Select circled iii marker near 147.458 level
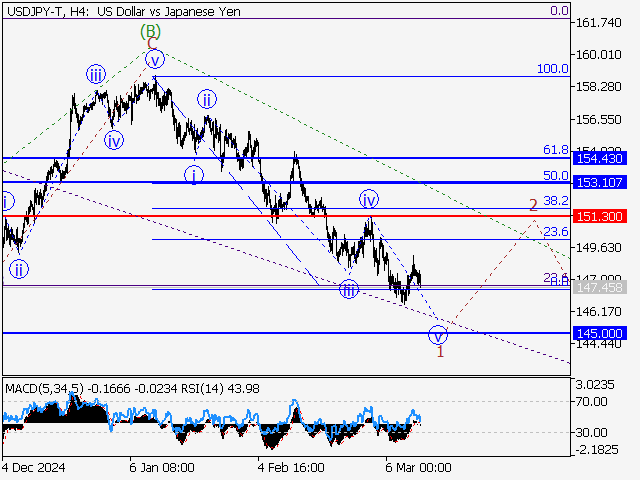The height and width of the screenshot is (480, 640). pyautogui.click(x=348, y=290)
